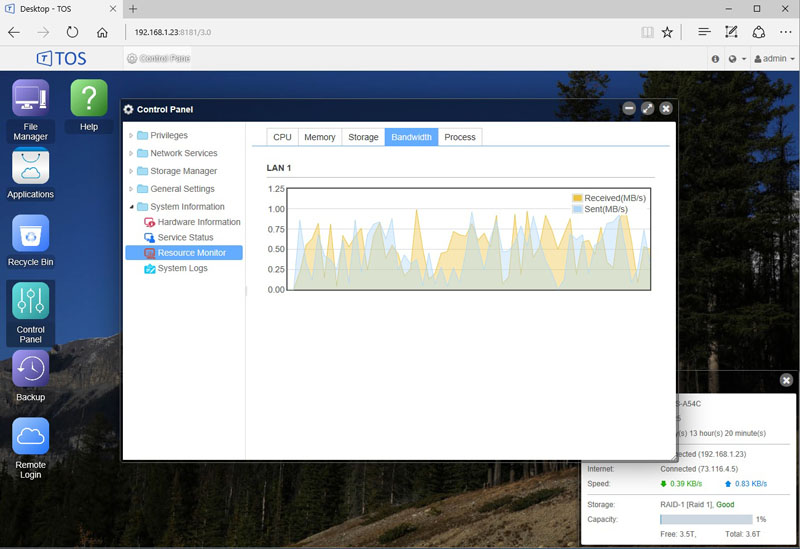This screenshot has height=549, width=800.
Task: Open System Logs in the tree
Action: coord(182,268)
